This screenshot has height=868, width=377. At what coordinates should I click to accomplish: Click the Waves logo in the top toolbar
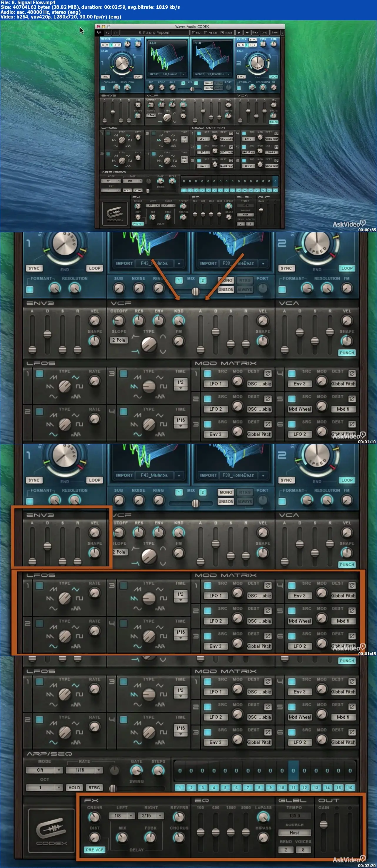(99, 33)
